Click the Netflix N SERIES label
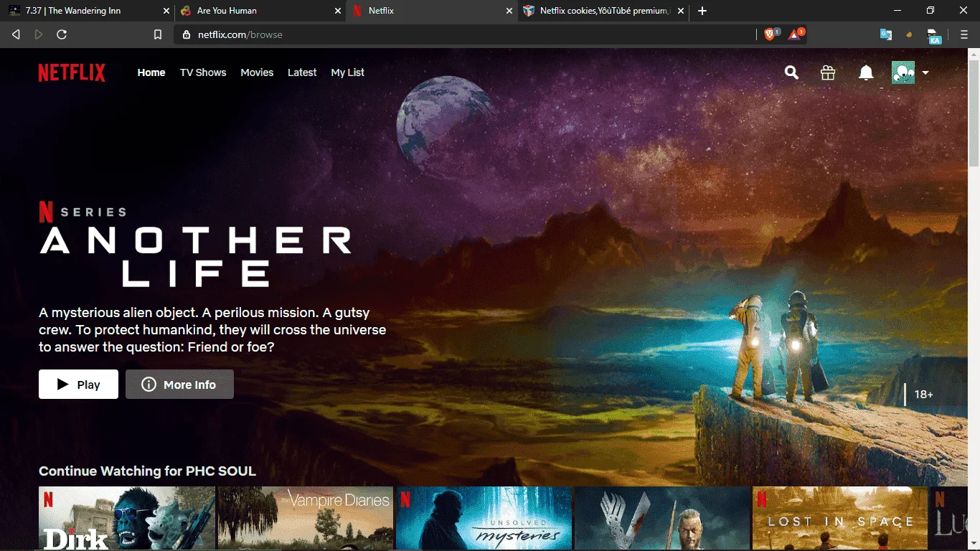The image size is (980, 551). [83, 212]
